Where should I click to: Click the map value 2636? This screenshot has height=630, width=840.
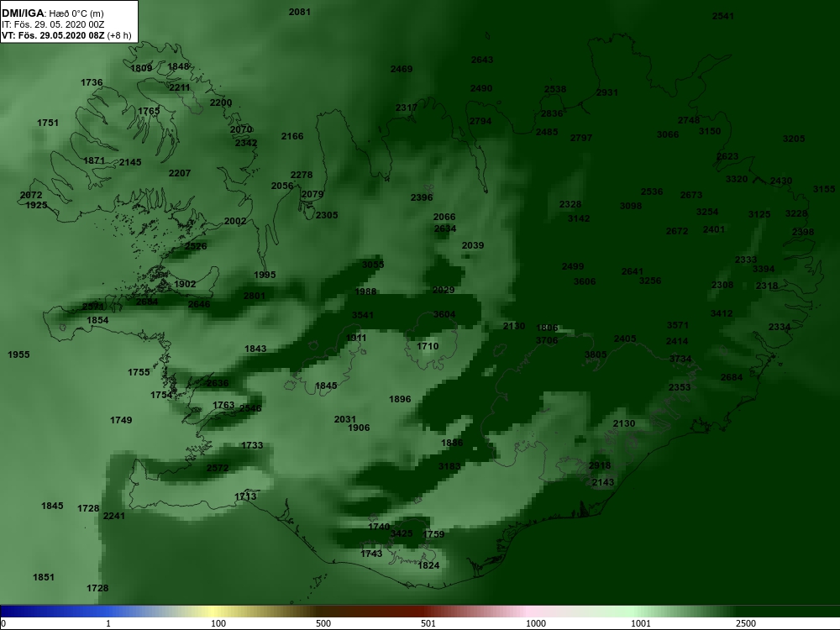(218, 384)
